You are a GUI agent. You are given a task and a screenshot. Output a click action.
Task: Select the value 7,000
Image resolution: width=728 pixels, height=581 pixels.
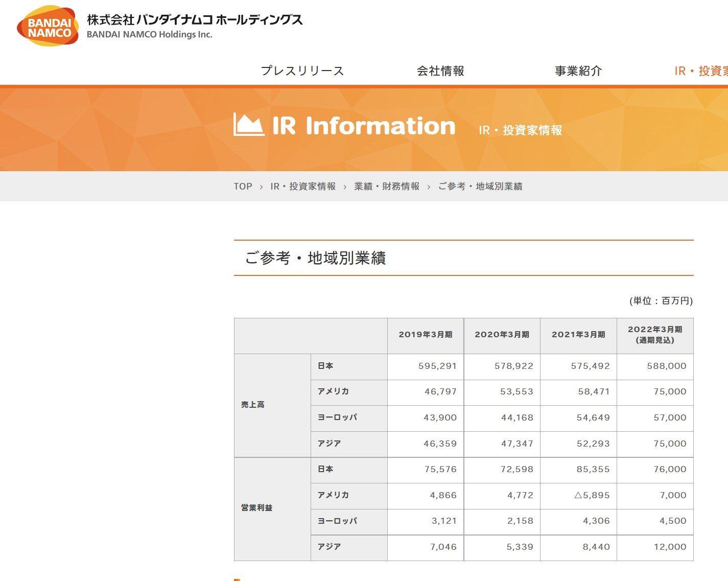(x=673, y=496)
